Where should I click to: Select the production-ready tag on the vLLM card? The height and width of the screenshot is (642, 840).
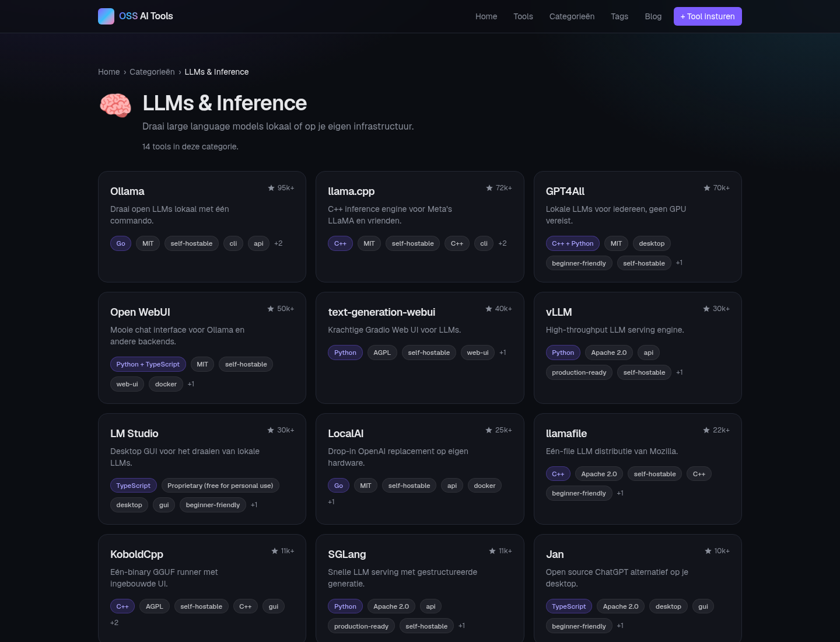point(579,372)
